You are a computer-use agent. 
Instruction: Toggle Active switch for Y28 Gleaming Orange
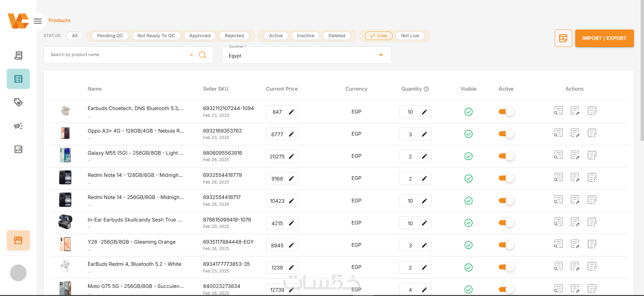click(506, 245)
